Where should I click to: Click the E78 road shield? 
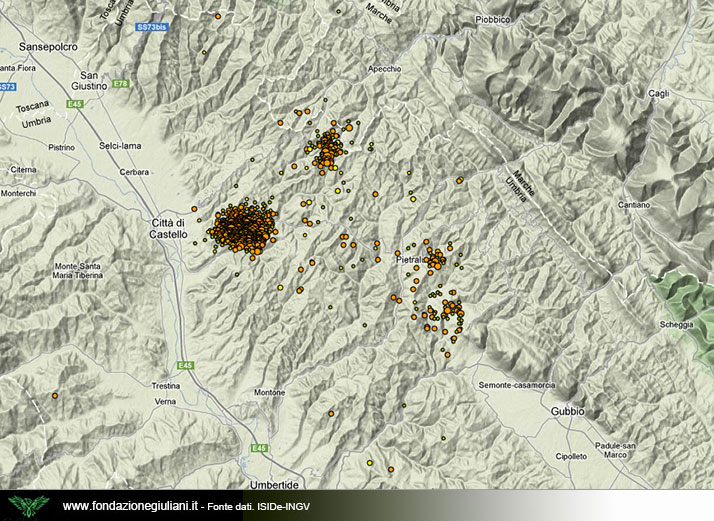[x=121, y=84]
